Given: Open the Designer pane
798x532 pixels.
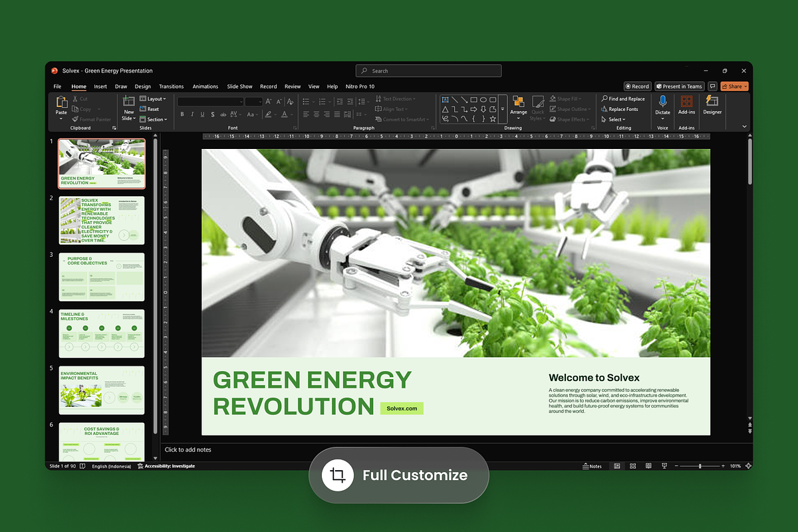Looking at the screenshot, I should click(x=712, y=104).
